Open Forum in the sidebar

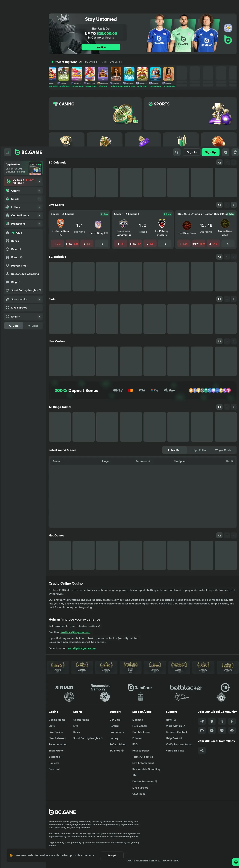click(23, 257)
